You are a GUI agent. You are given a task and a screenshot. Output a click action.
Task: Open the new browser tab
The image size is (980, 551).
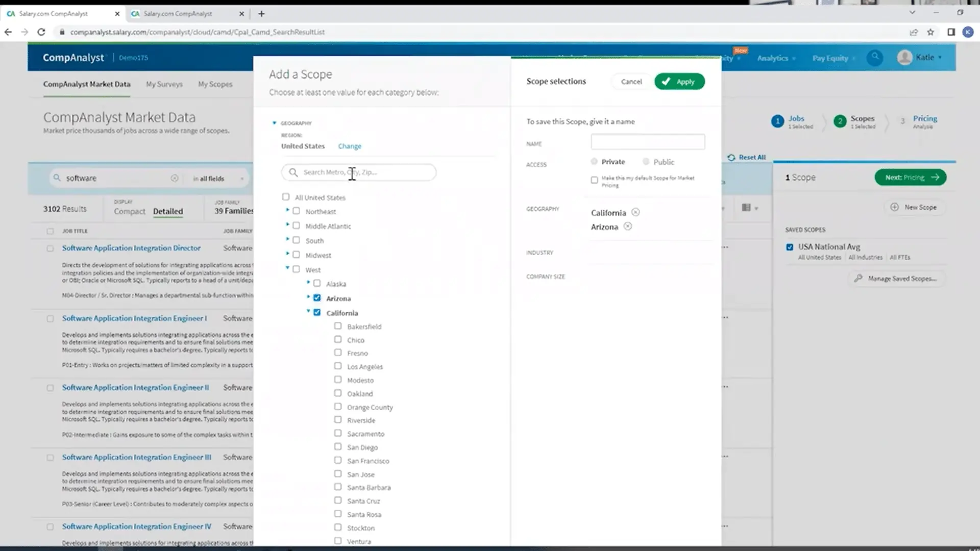pyautogui.click(x=261, y=14)
